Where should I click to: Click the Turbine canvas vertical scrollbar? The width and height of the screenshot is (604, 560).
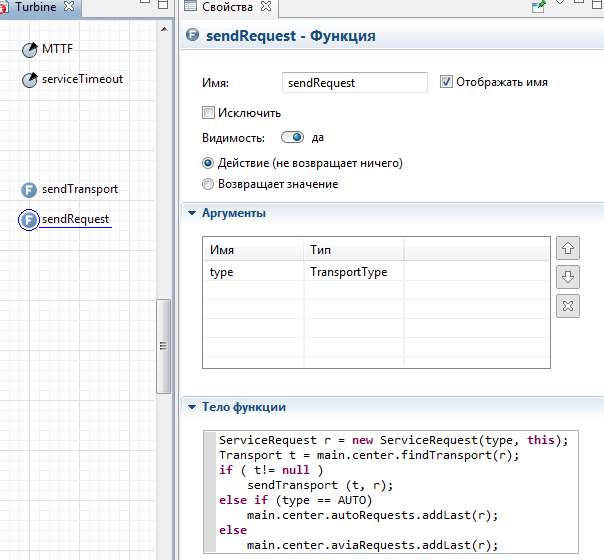(x=162, y=344)
